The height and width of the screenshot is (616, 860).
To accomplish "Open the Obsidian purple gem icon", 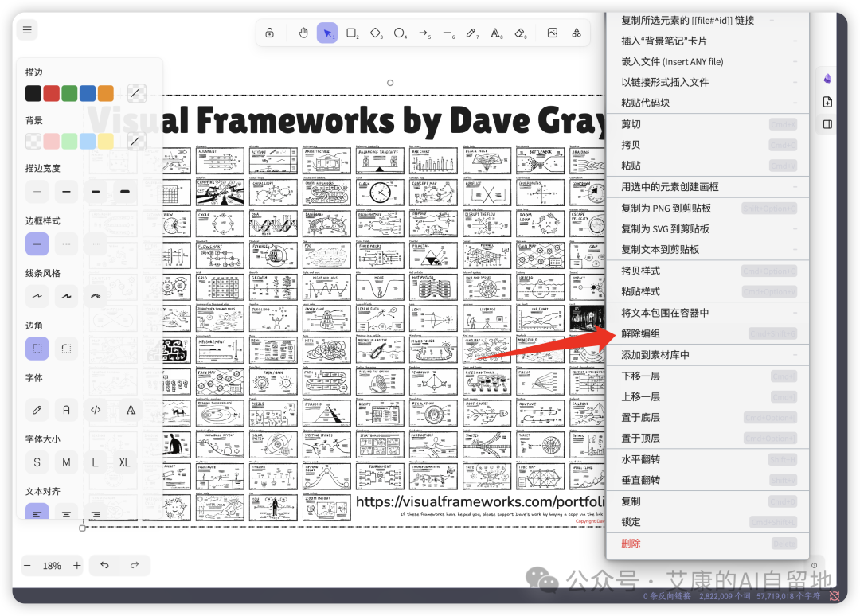I will (x=827, y=79).
